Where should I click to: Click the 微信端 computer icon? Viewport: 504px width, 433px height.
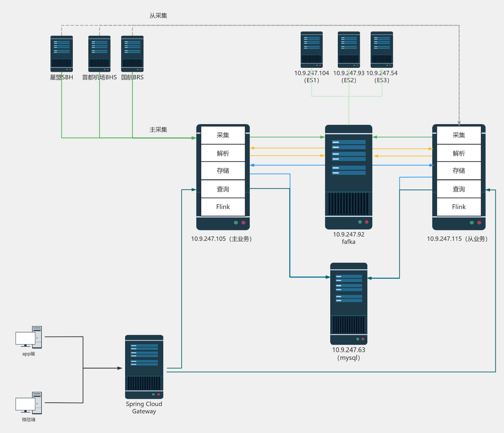[x=29, y=402]
